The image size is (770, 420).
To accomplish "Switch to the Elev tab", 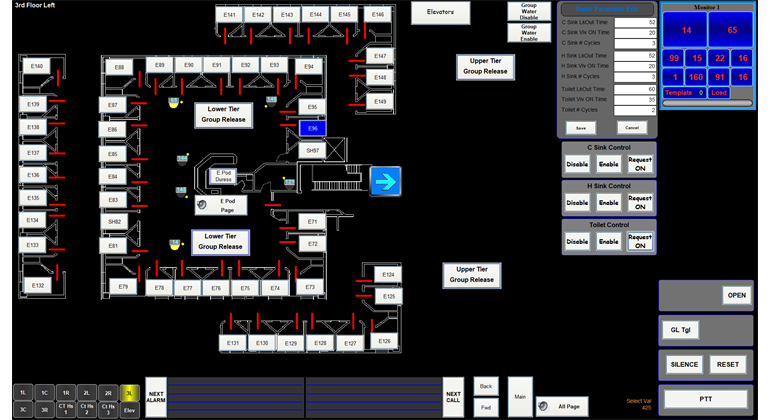I will [x=128, y=409].
